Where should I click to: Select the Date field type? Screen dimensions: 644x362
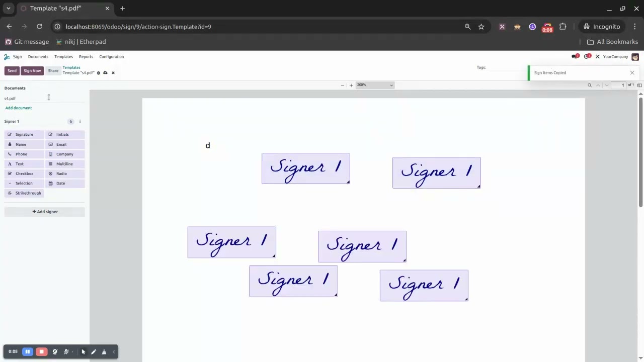pos(65,184)
